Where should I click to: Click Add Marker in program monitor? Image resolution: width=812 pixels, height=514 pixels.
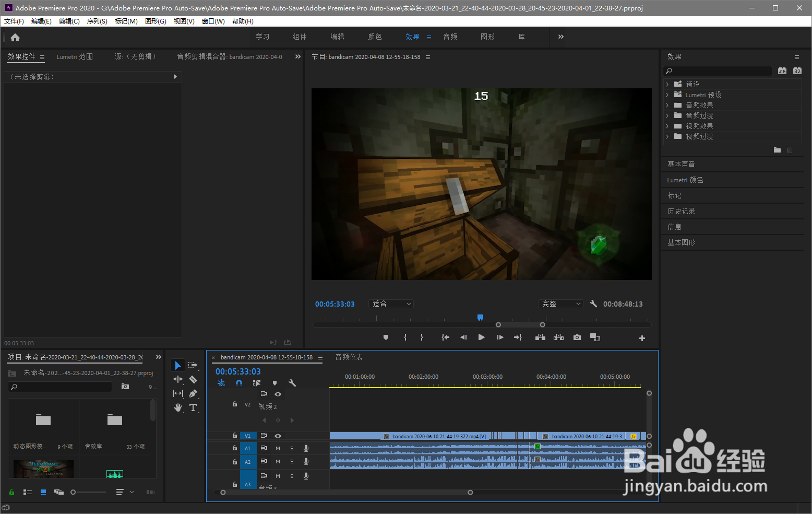386,337
